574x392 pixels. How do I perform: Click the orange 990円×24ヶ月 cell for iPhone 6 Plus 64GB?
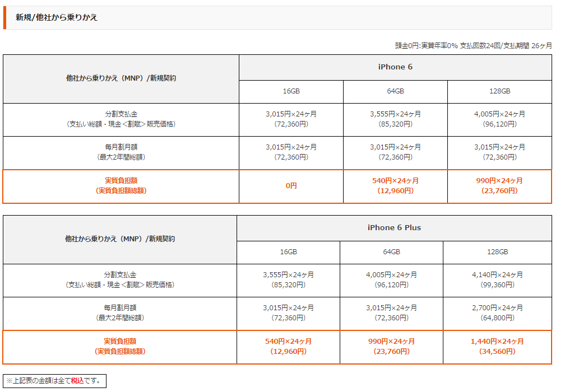[x=391, y=347]
